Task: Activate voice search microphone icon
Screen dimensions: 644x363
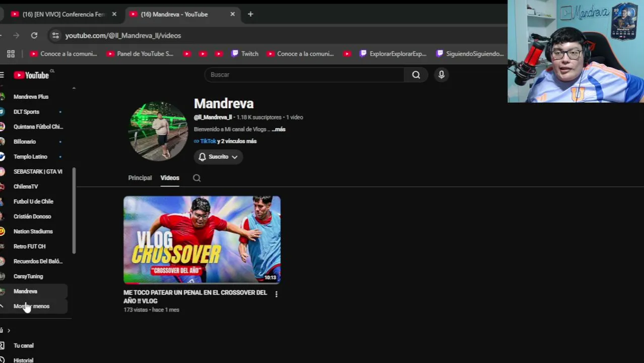Action: (x=441, y=75)
